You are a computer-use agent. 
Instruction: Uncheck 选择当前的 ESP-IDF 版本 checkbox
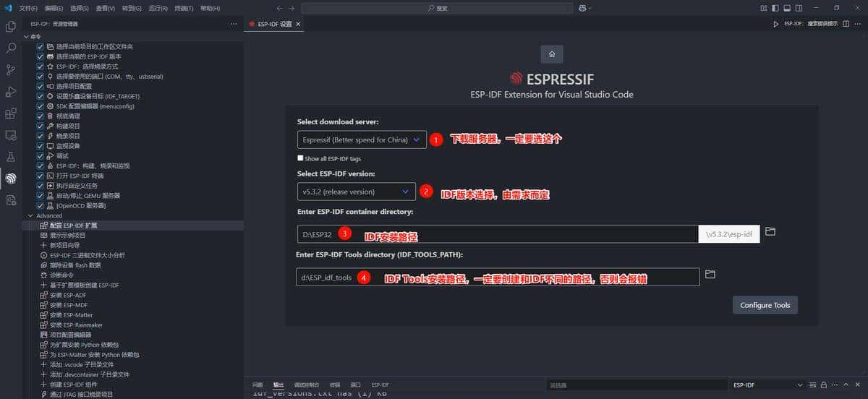(41, 56)
